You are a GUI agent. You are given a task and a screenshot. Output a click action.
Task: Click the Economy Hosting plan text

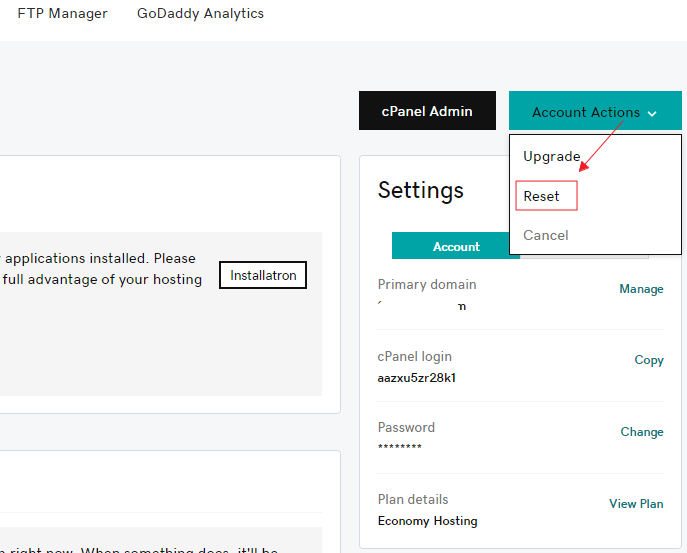point(427,521)
